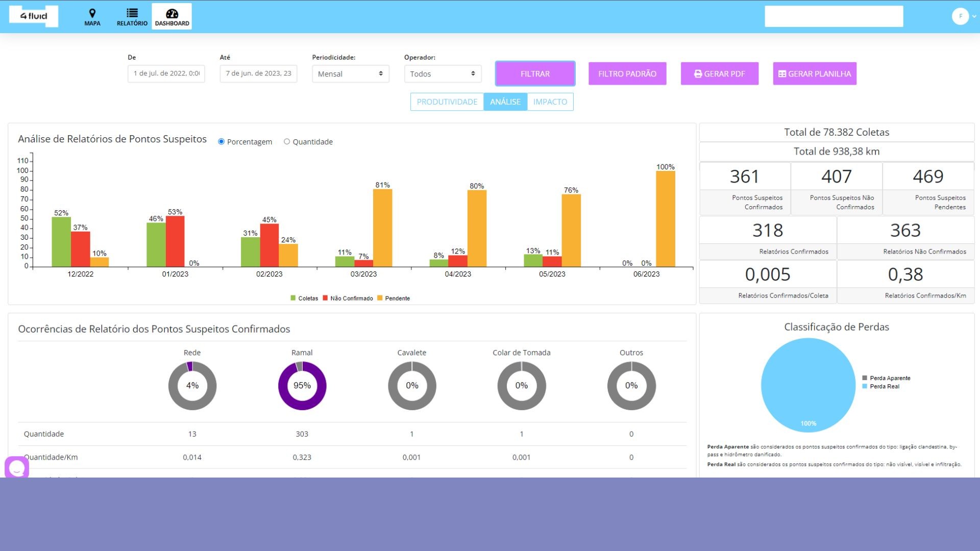This screenshot has width=980, height=551.
Task: Click the Filtro Padrão button
Action: 627,74
